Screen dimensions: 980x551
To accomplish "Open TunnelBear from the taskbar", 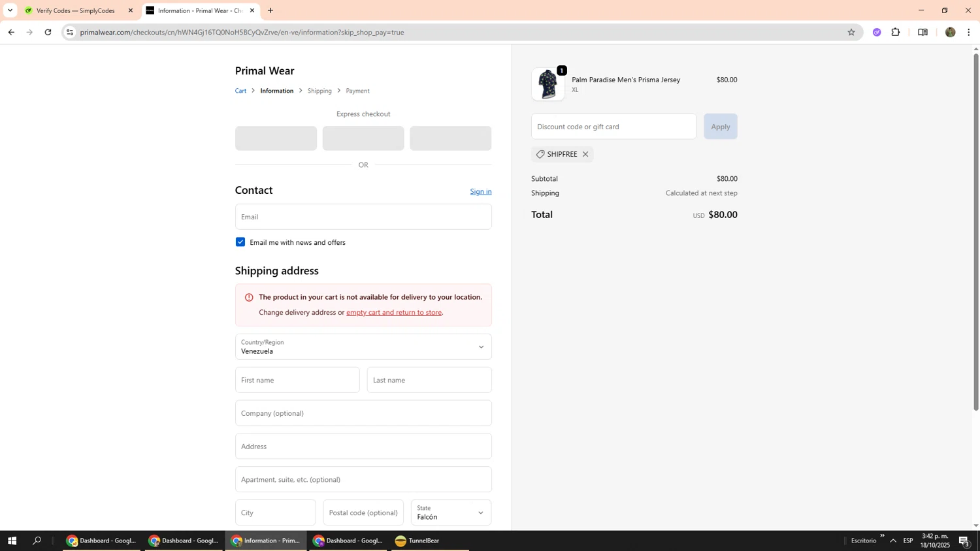I will (x=430, y=541).
